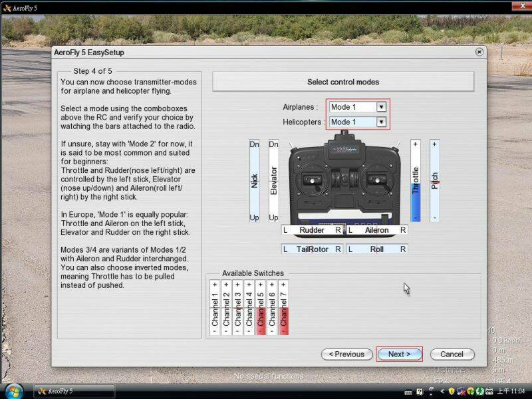Click the Channel 2 switch bar
The image size is (532, 399).
226,308
